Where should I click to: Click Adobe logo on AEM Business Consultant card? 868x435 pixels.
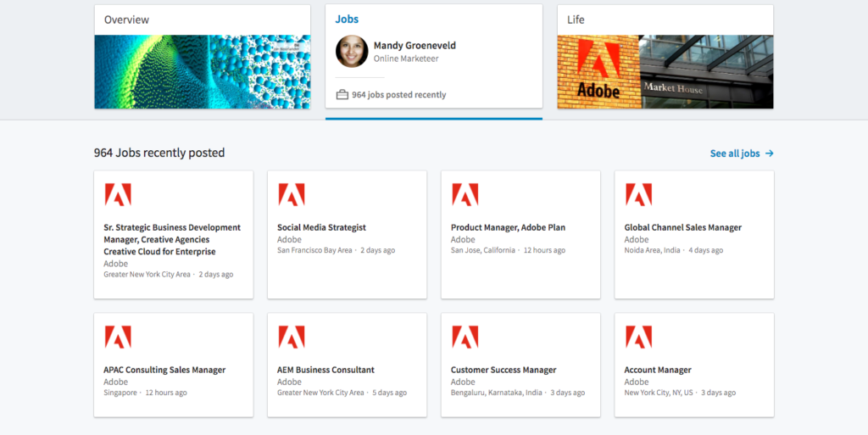click(x=292, y=337)
